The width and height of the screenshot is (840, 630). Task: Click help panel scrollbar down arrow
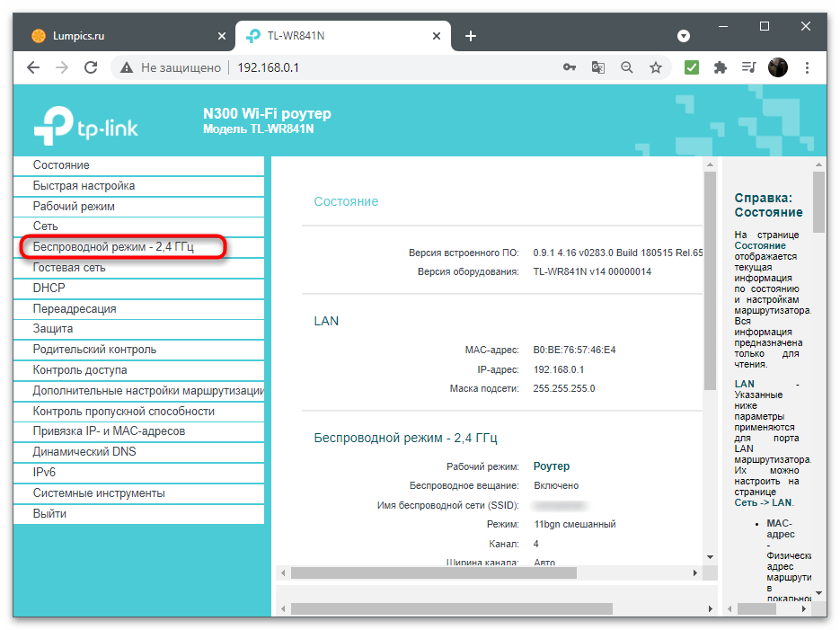coord(818,592)
